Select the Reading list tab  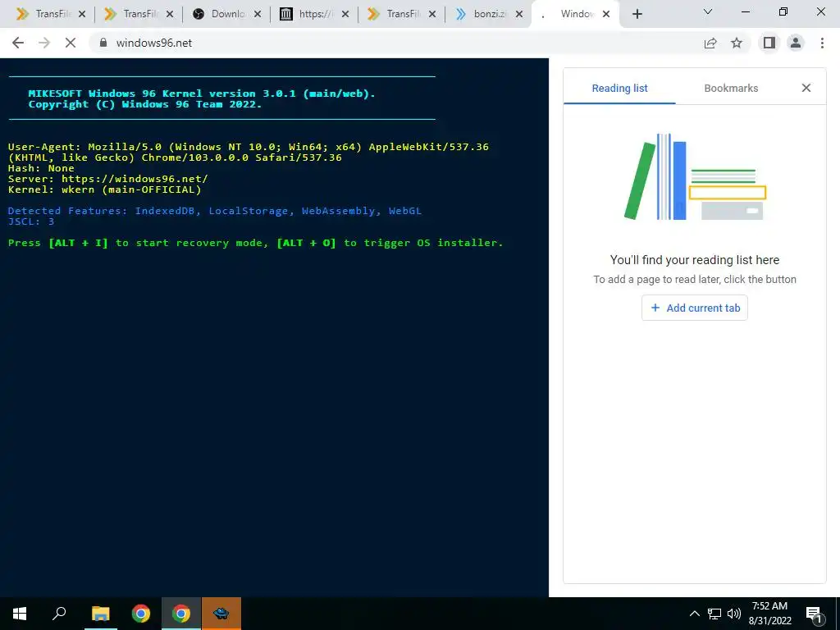[619, 89]
